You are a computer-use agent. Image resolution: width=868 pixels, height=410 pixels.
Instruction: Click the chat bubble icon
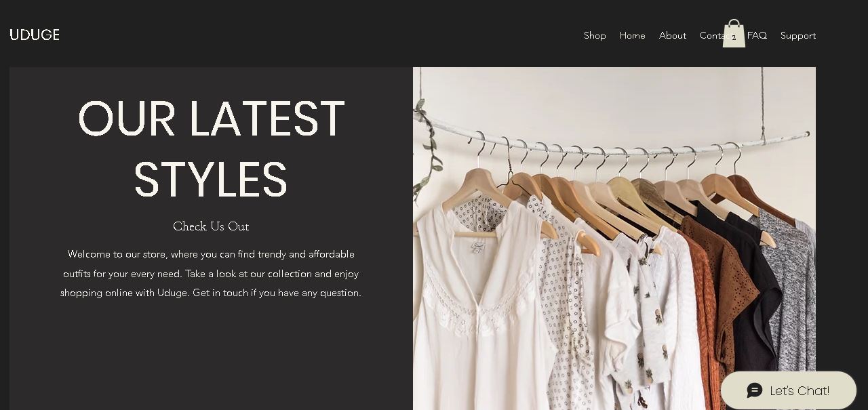click(755, 390)
